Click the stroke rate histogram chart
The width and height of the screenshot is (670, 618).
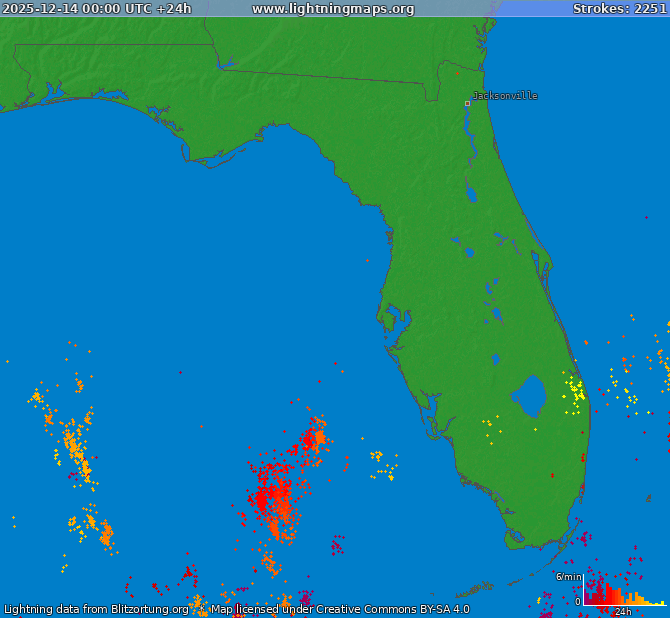[x=625, y=591]
